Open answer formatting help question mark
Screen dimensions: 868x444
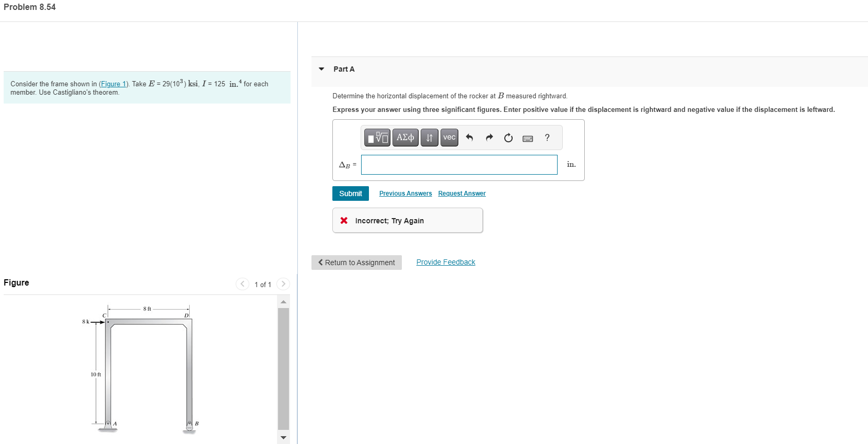(547, 138)
